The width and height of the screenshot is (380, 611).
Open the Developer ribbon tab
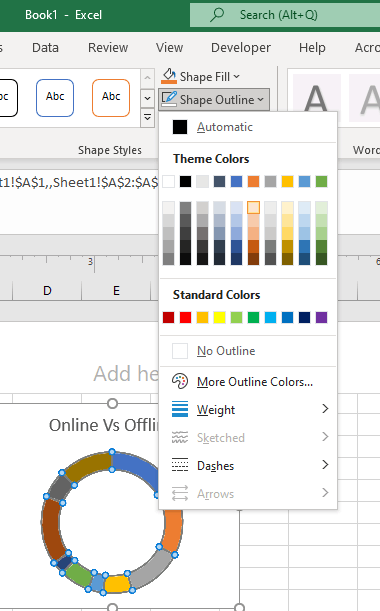pos(241,48)
